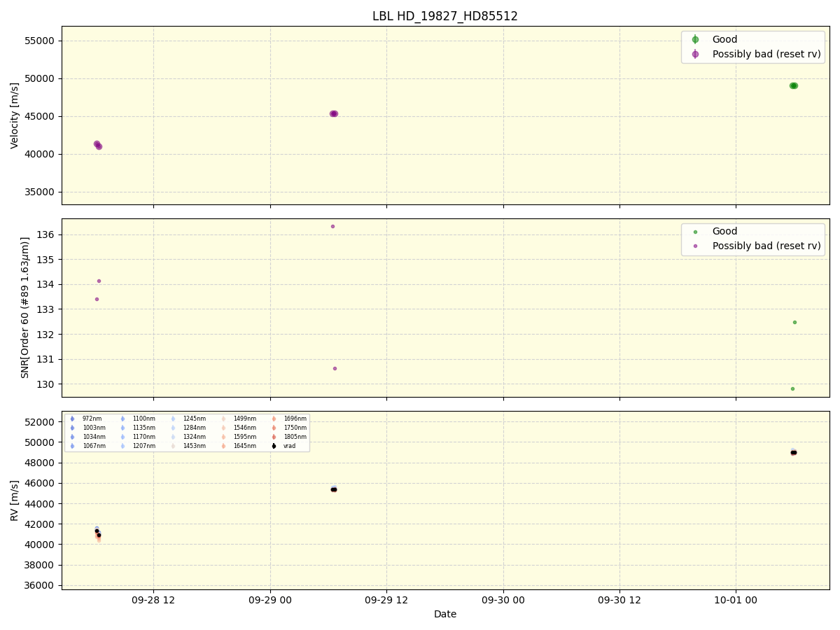840x630 pixels.
Task: Click the green Good marker in the velocity legend
Action: coord(695,40)
